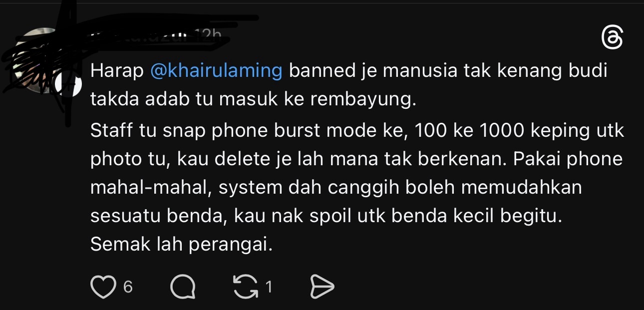Click the line starting 'Staff tu snap phone burst mode'
The image size is (644, 310).
tap(357, 130)
